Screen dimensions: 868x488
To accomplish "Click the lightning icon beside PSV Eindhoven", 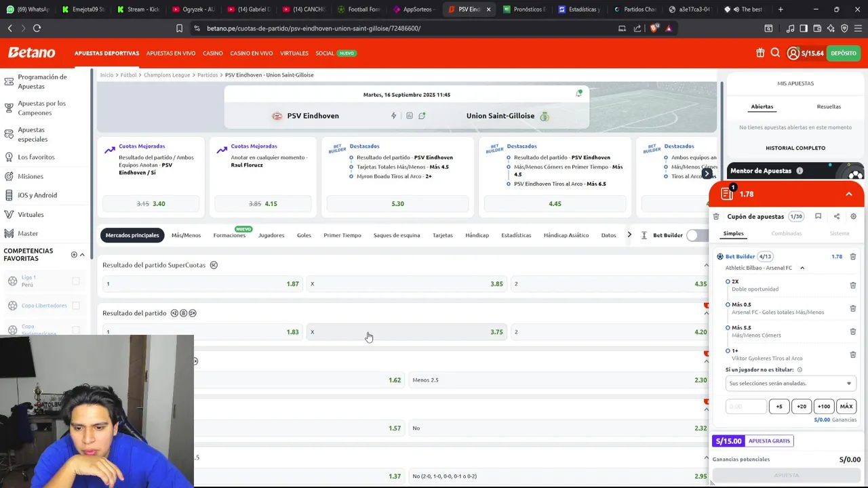I will [x=393, y=116].
